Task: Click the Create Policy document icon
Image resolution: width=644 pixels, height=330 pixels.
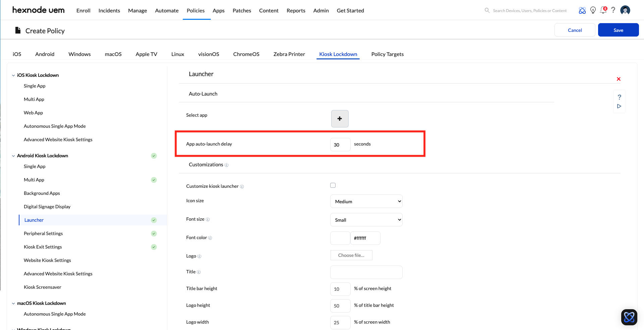Action: pyautogui.click(x=18, y=31)
